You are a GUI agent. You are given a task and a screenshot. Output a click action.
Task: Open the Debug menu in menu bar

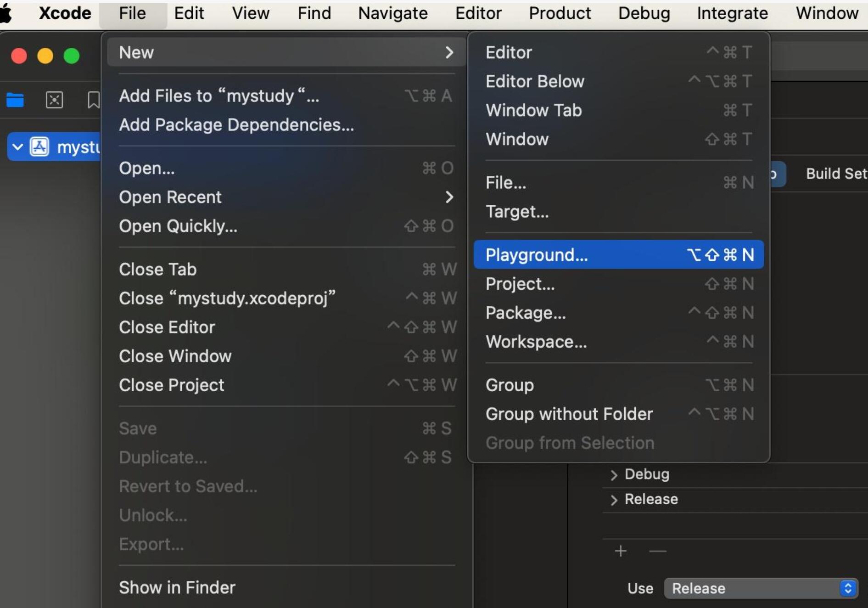644,13
